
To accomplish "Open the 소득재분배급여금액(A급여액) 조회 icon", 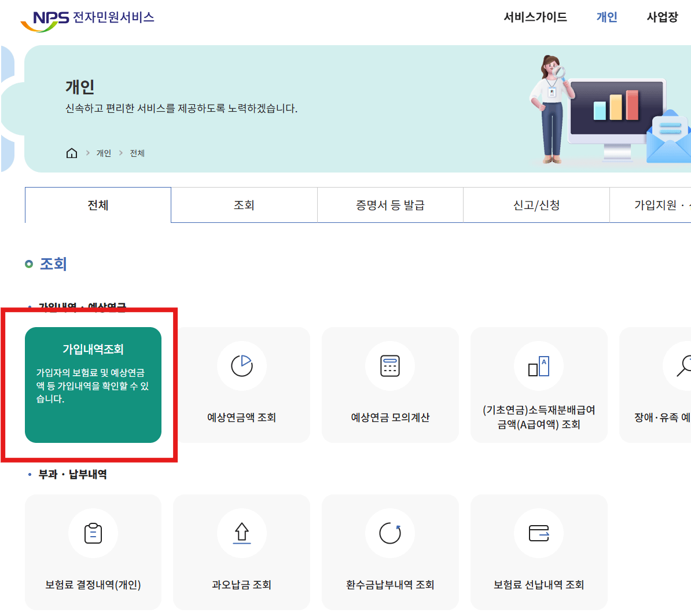I will pos(539,366).
